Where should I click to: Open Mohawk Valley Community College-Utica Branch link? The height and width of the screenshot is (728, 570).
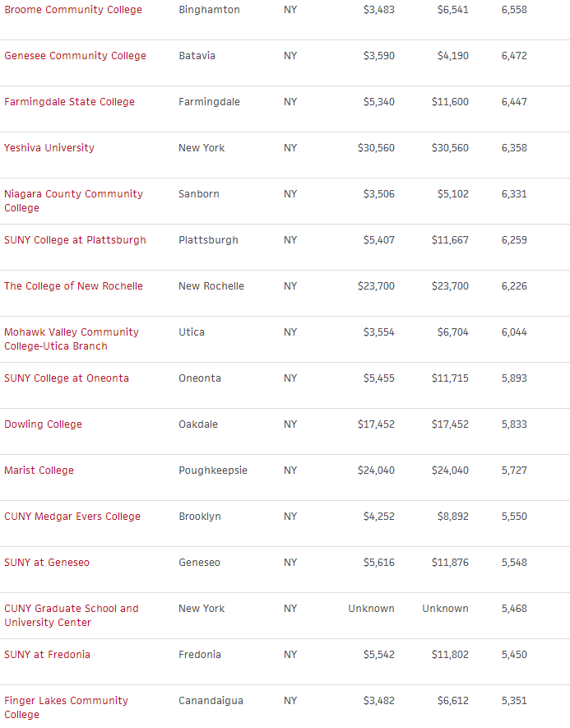[72, 339]
